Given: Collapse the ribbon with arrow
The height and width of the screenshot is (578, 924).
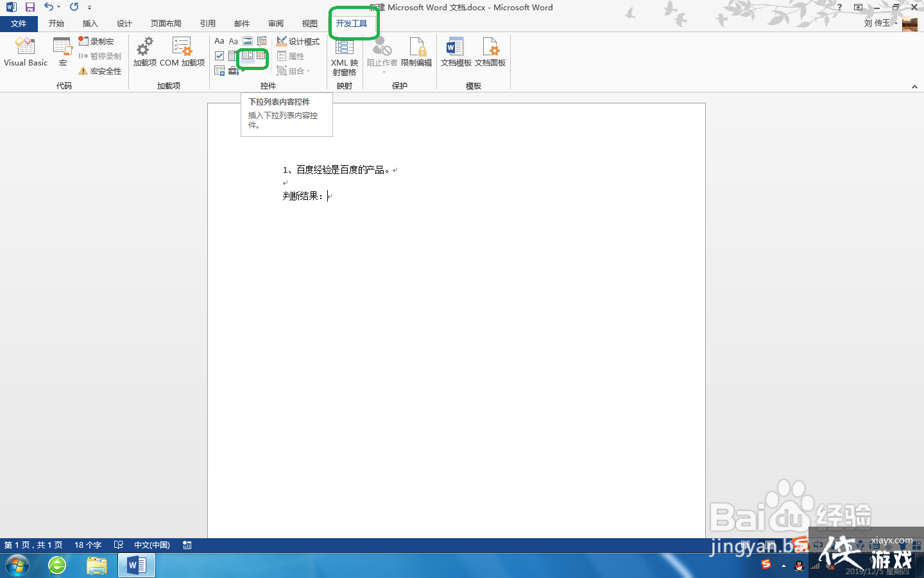Looking at the screenshot, I should [914, 87].
